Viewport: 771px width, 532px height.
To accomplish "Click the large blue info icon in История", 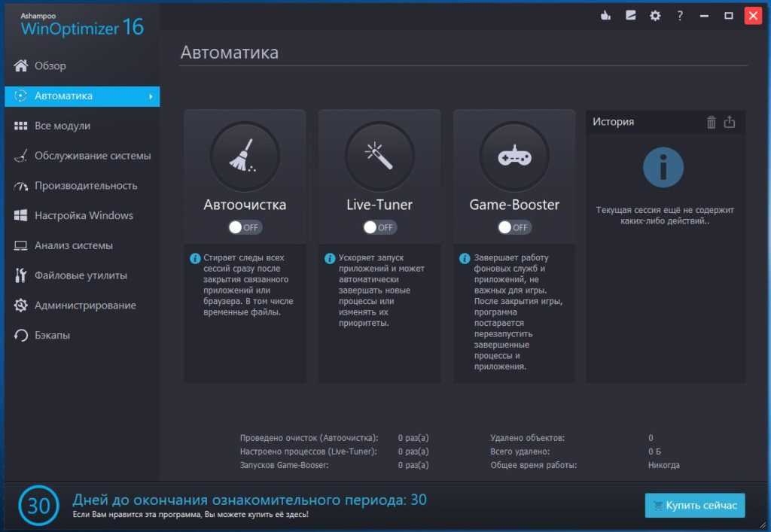I will [663, 168].
